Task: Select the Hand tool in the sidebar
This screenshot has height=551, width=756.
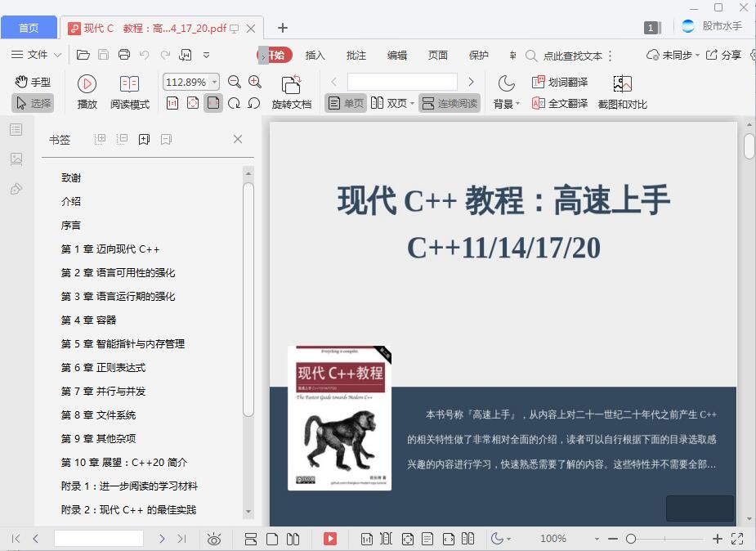Action: 34,81
